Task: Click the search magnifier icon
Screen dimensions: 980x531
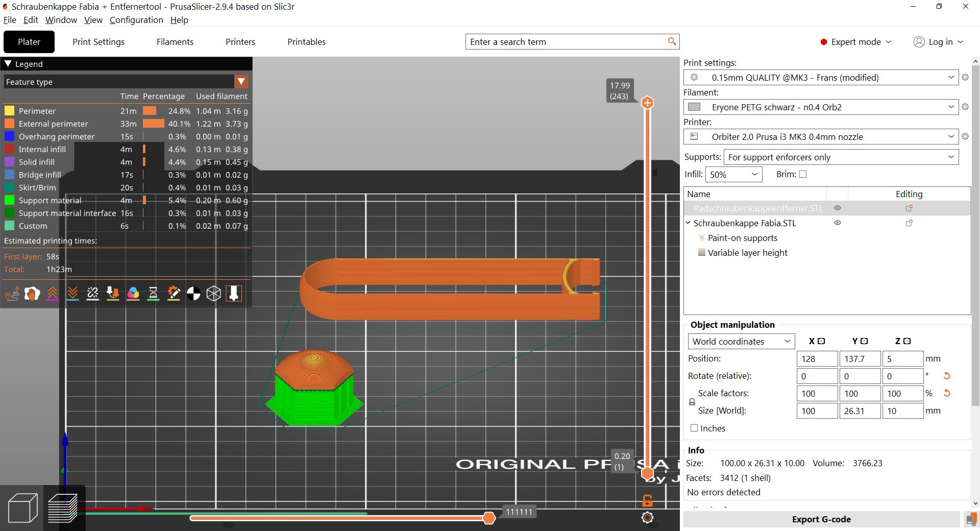Action: point(672,41)
